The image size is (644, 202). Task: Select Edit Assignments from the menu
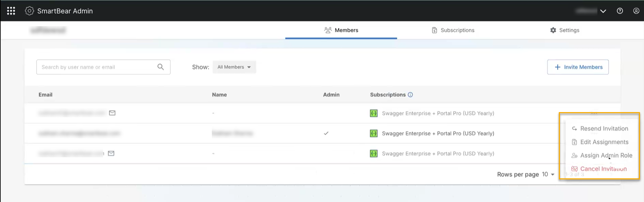click(600, 142)
